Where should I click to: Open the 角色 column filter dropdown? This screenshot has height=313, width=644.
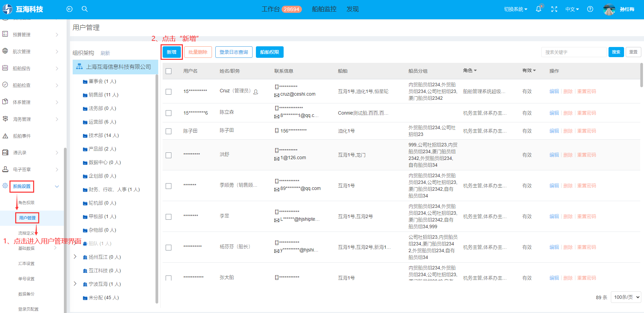pyautogui.click(x=470, y=70)
